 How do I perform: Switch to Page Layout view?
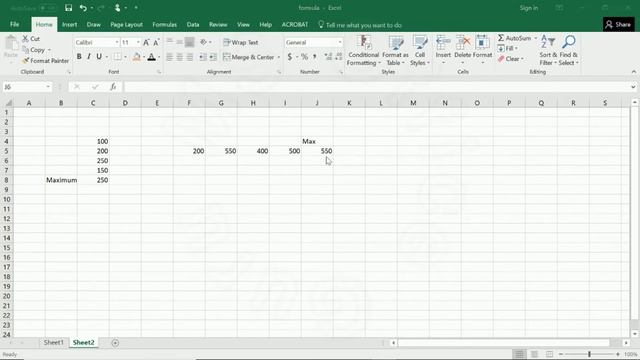tap(534, 354)
